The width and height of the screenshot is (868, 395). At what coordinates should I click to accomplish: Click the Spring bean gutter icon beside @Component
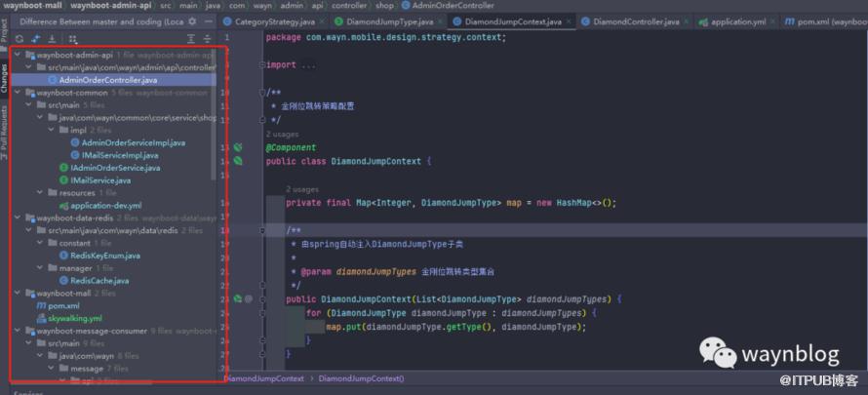(x=237, y=147)
